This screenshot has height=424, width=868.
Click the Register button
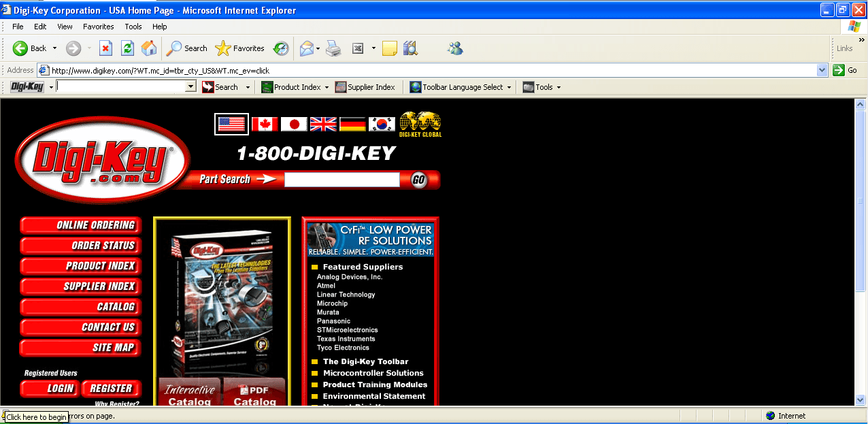click(x=112, y=389)
